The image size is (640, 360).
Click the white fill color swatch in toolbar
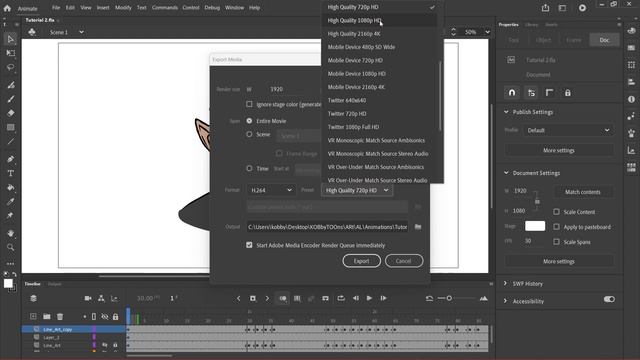[8, 283]
